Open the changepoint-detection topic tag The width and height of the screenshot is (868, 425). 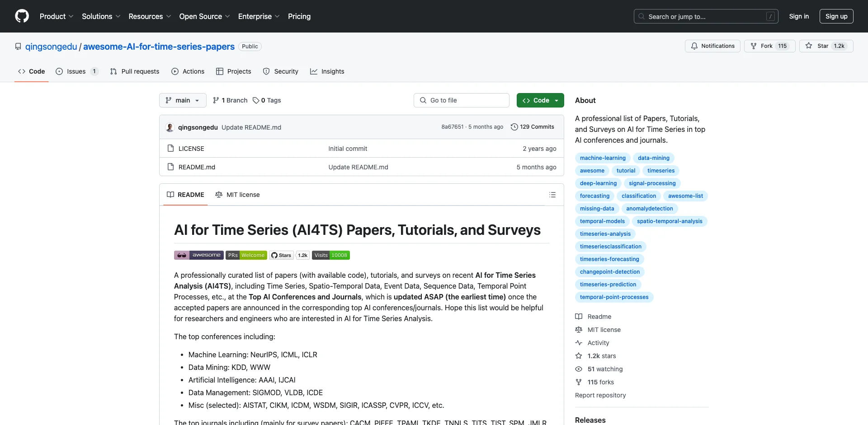point(610,272)
